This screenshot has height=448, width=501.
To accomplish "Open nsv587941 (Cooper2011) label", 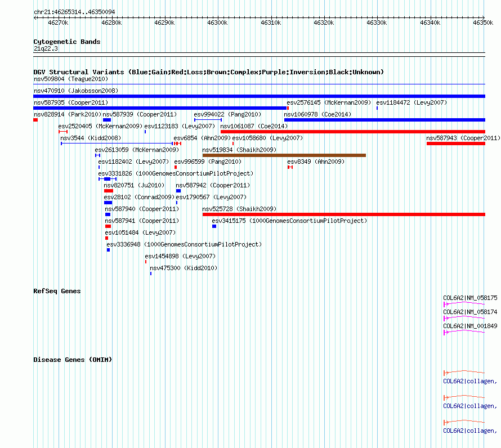I will pyautogui.click(x=142, y=221).
